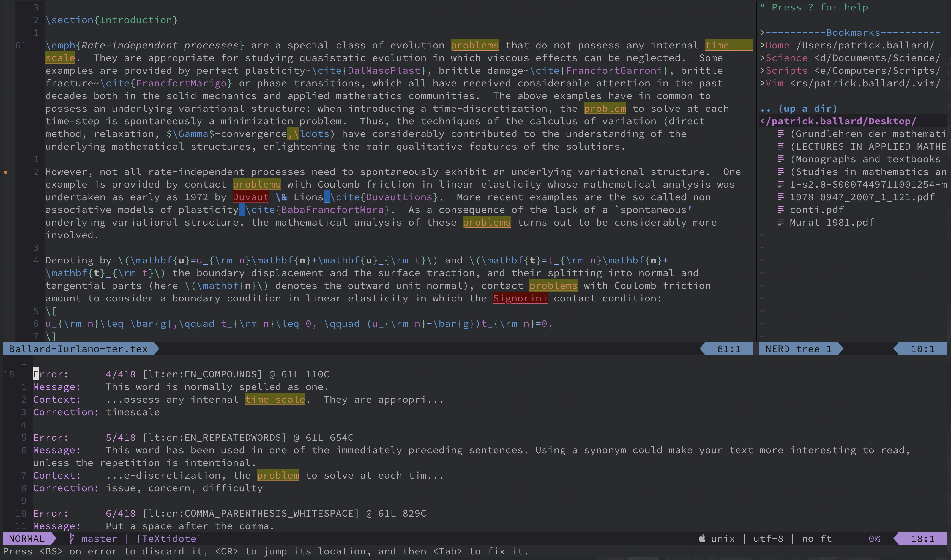Collapse the /patrick.ballard/Desktop/ root node
The width and height of the screenshot is (951, 560).
pos(838,121)
